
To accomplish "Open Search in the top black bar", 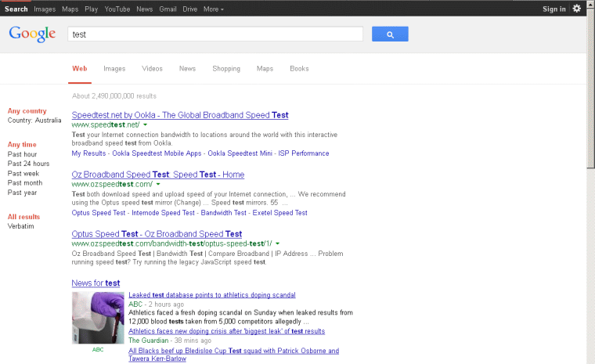I will (16, 9).
